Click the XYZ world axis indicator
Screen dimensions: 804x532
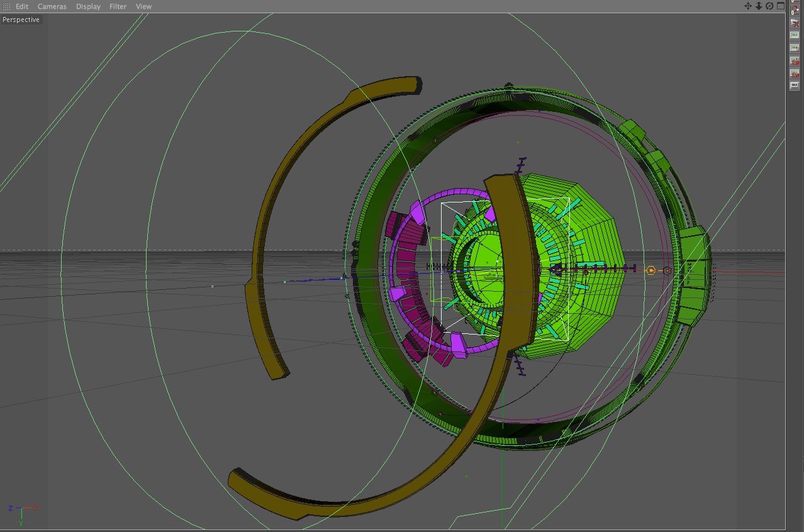21,513
